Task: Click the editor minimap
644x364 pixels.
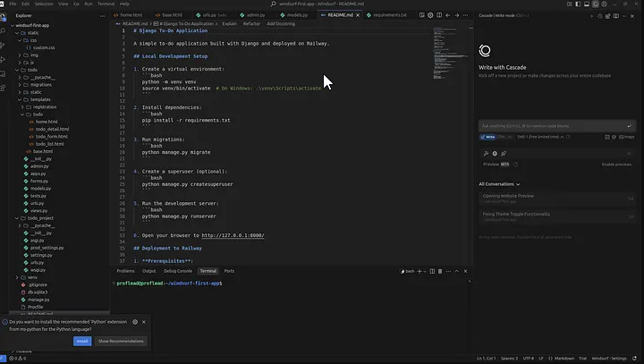Action: (450, 54)
